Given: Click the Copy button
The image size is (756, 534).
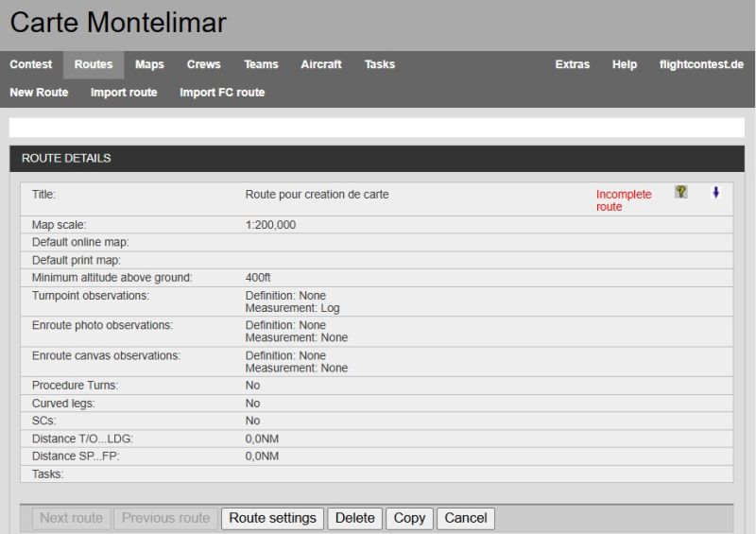Looking at the screenshot, I should tap(409, 518).
